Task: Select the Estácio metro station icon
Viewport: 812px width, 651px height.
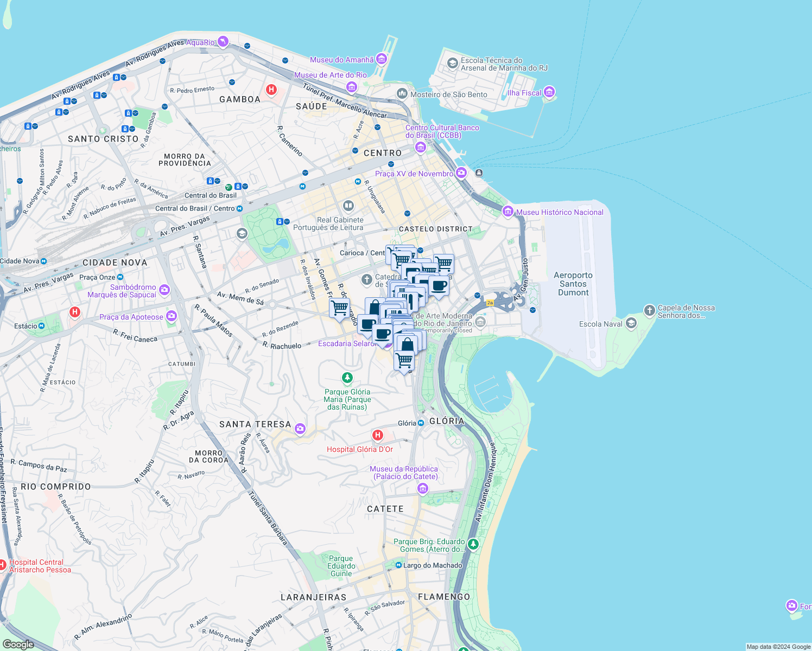Action: coord(41,325)
